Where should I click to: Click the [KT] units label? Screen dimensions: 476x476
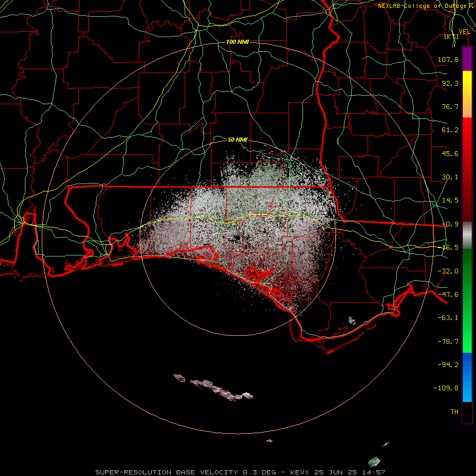tap(452, 36)
